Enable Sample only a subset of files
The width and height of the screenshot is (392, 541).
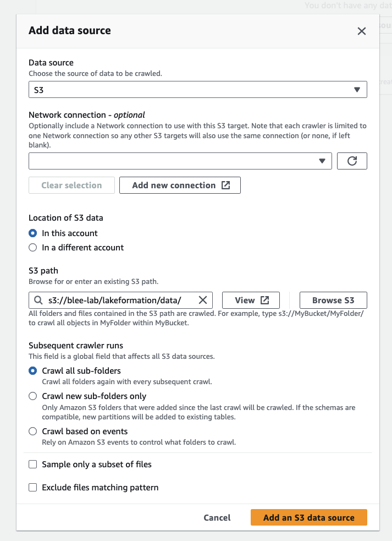[x=33, y=465]
